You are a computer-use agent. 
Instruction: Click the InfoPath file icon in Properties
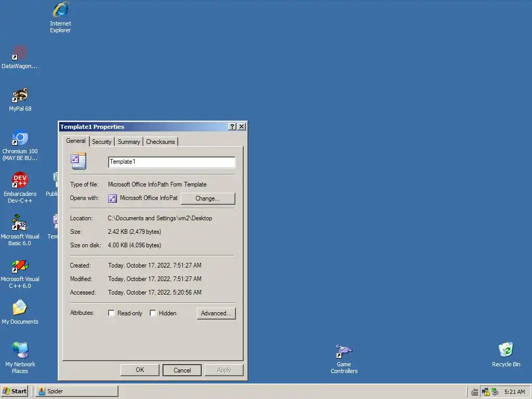pyautogui.click(x=78, y=162)
